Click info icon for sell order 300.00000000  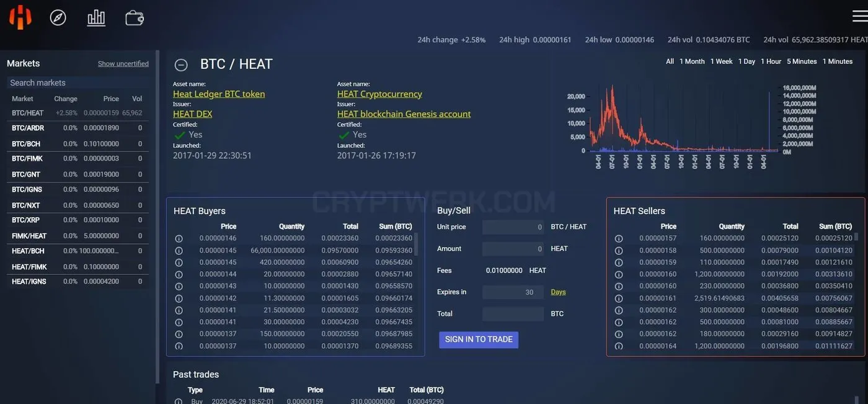tap(619, 310)
